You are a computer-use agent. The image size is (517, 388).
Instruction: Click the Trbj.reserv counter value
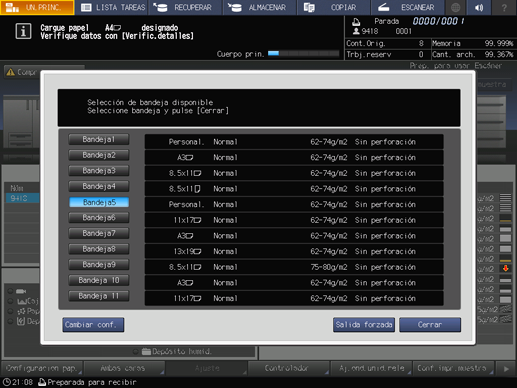point(421,54)
